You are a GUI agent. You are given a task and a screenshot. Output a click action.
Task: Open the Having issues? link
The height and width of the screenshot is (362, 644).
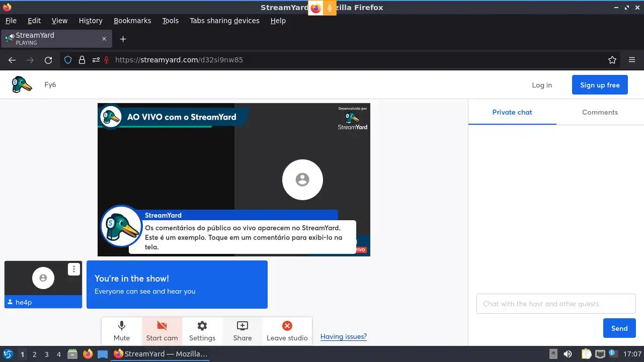(x=344, y=336)
